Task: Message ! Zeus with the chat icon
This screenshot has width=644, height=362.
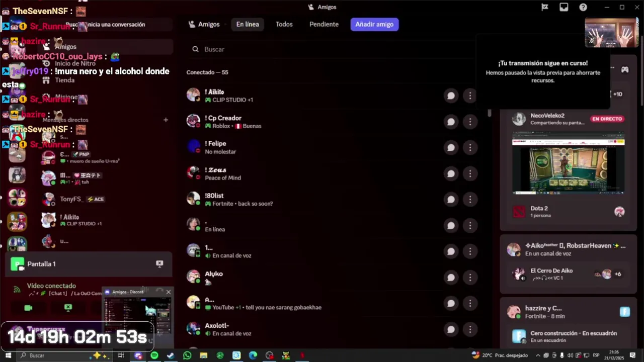Action: click(451, 173)
